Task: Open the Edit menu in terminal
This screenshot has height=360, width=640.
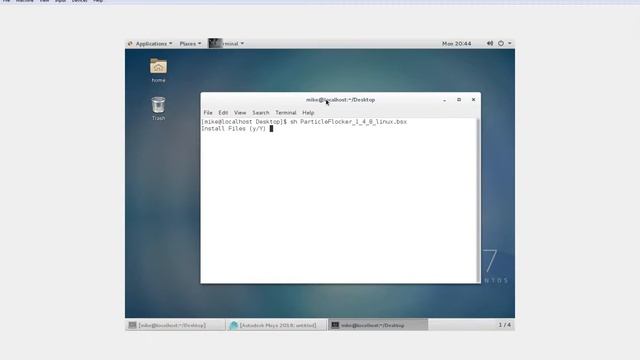Action: coord(223,112)
